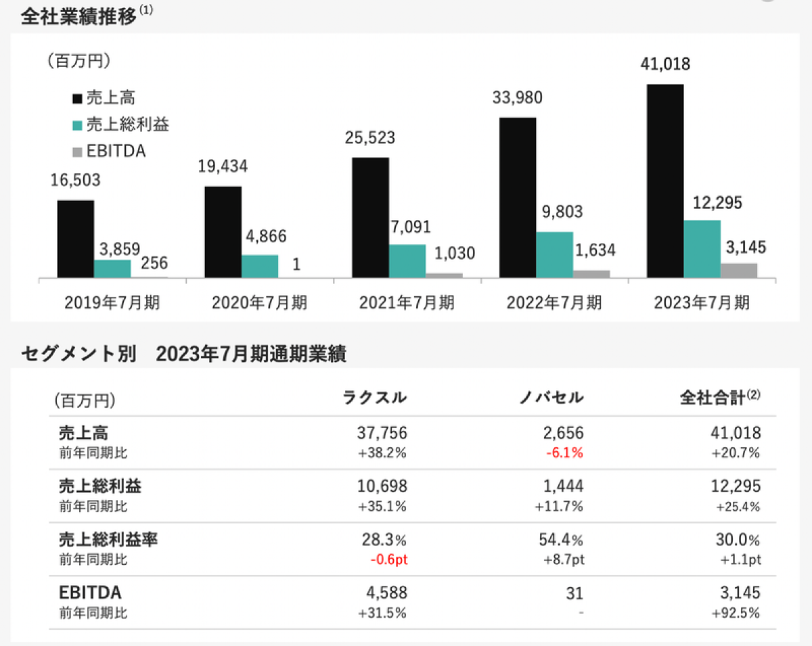Select the 全社合計 column header
Image resolution: width=812 pixels, height=646 pixels.
click(719, 398)
